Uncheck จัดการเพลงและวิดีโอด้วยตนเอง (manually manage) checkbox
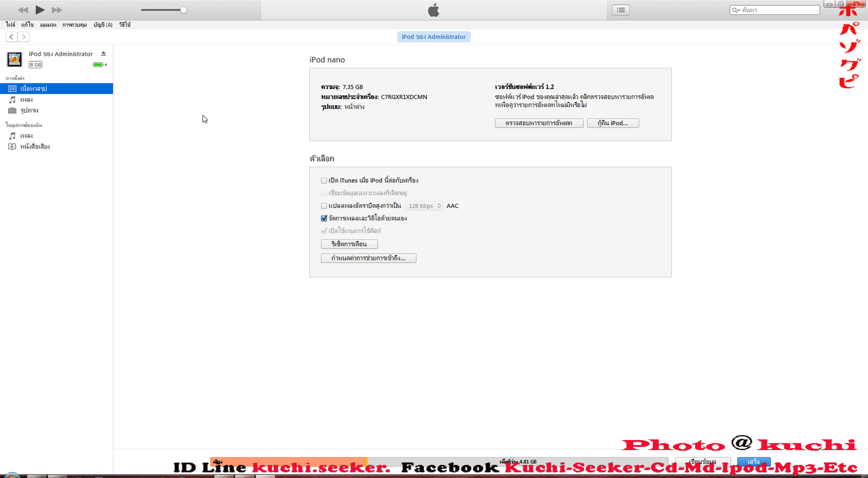The image size is (868, 478). click(324, 218)
